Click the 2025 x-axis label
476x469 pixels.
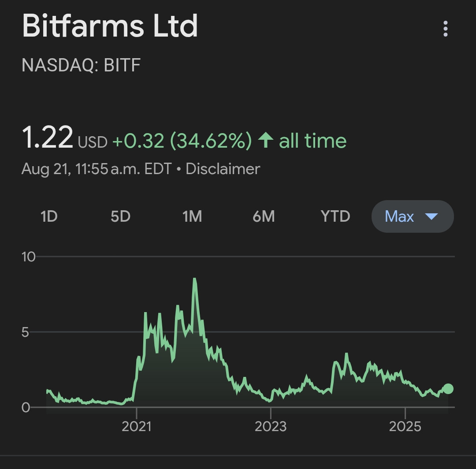point(405,426)
